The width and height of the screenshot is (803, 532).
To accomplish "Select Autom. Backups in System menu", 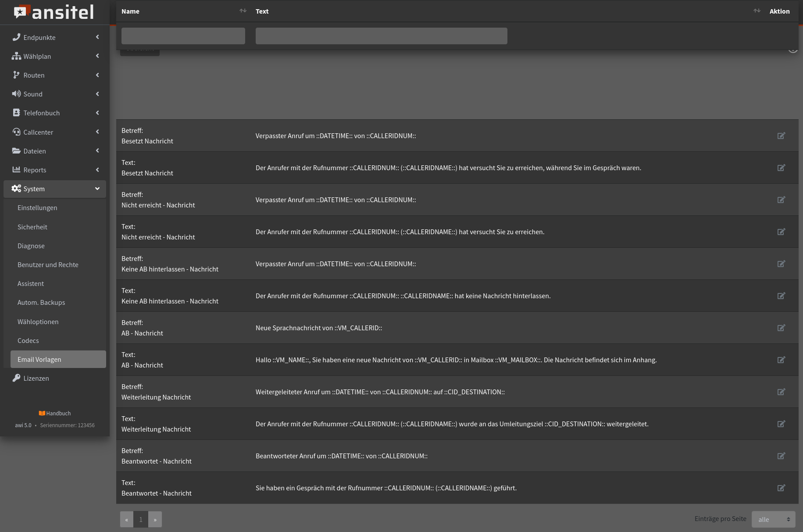I will pos(41,303).
